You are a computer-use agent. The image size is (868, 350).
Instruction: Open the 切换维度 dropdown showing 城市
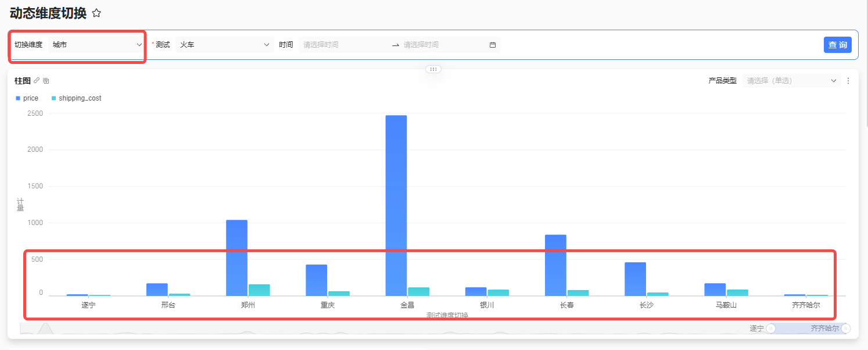96,45
